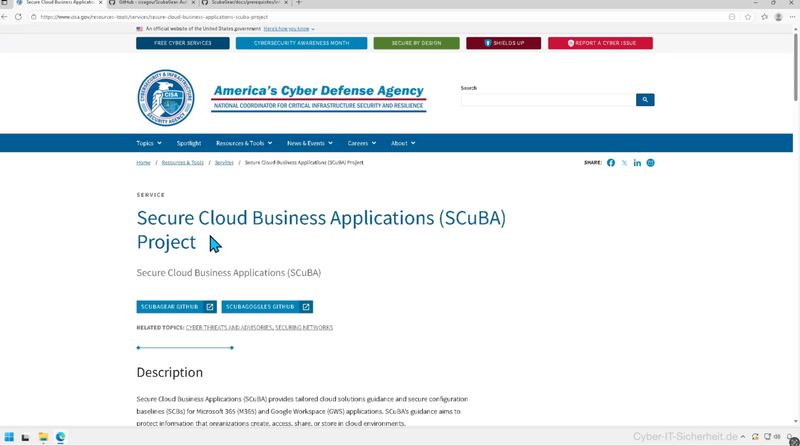The image size is (800, 446).
Task: Switch to the first GitHub ScubaGear tab
Action: pos(152,3)
